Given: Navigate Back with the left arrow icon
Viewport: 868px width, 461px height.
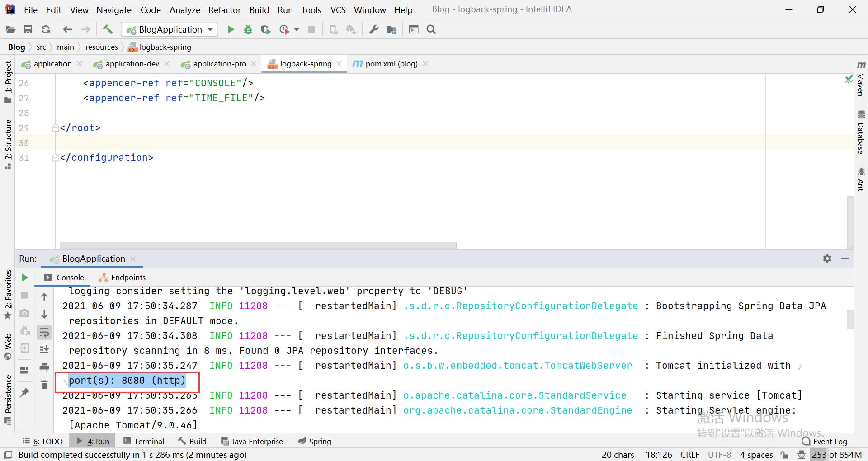Looking at the screenshot, I should 68,30.
